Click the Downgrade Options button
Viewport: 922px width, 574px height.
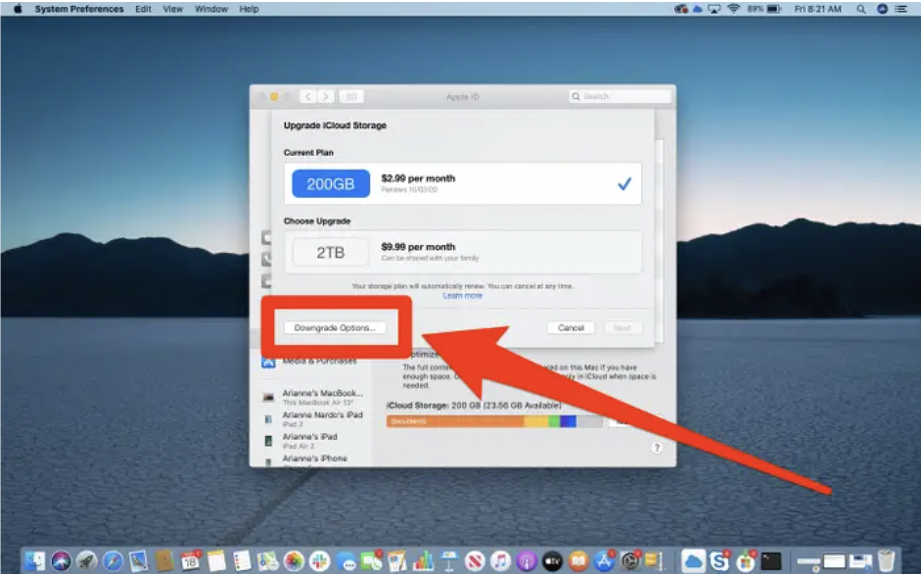(x=335, y=328)
